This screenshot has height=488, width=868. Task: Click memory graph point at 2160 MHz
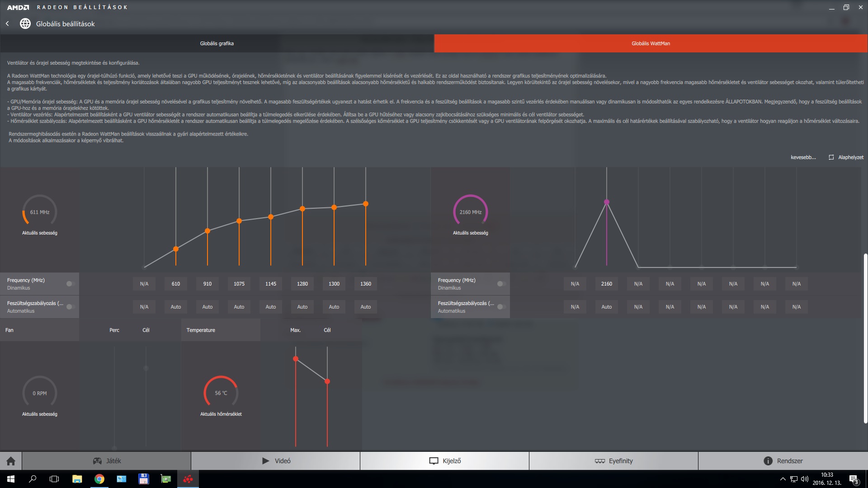pyautogui.click(x=607, y=202)
